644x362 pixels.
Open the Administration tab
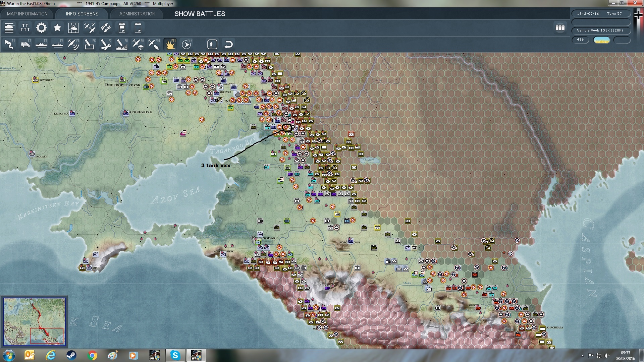[x=137, y=14]
